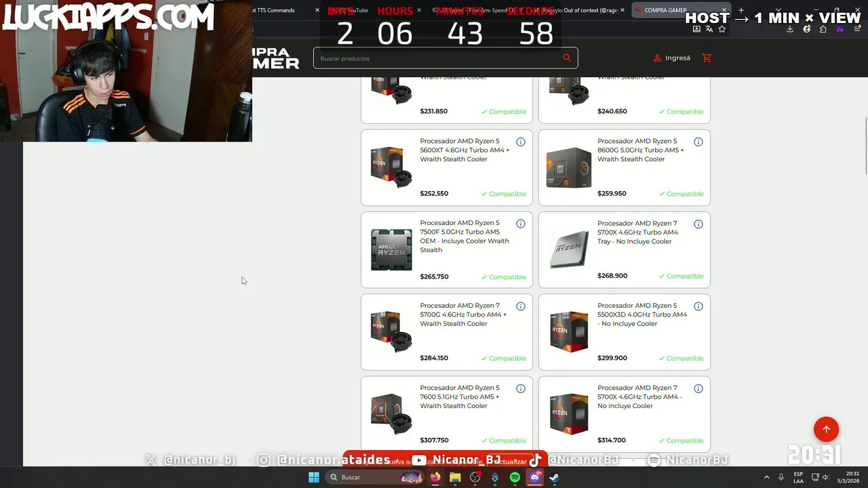868x488 pixels.
Task: Click the Ingresá user icon
Action: tap(657, 58)
